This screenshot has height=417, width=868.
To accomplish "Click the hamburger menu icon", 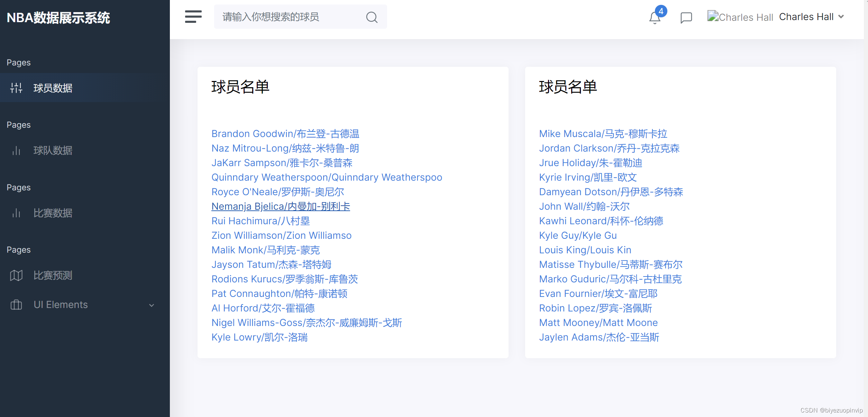I will (193, 17).
